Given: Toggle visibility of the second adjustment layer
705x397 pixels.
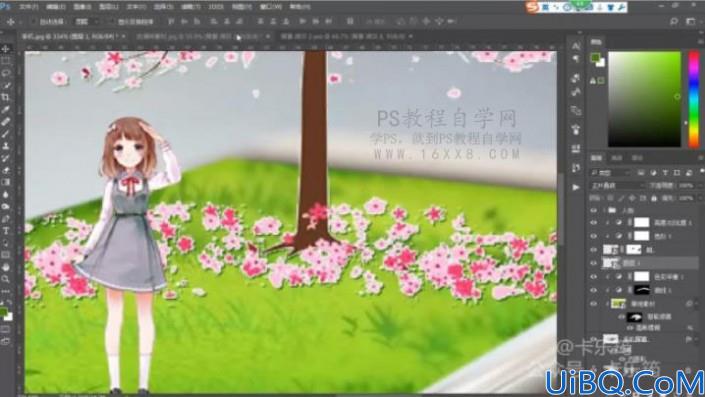Looking at the screenshot, I should [593, 236].
